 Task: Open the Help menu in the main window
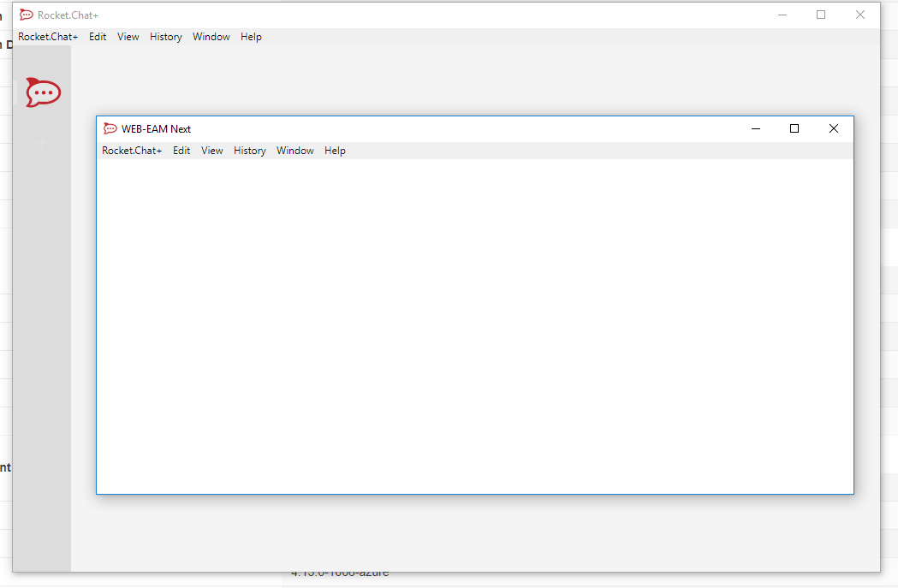251,36
